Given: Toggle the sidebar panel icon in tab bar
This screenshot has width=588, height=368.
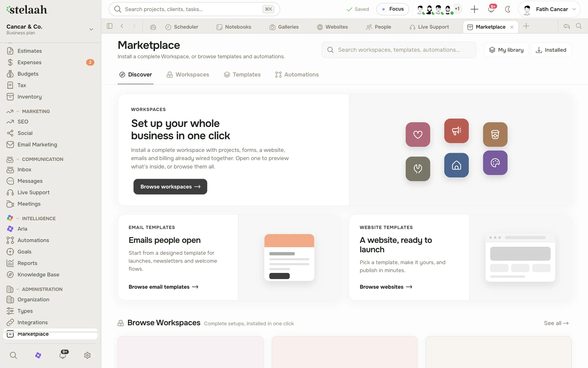Looking at the screenshot, I should 110,26.
